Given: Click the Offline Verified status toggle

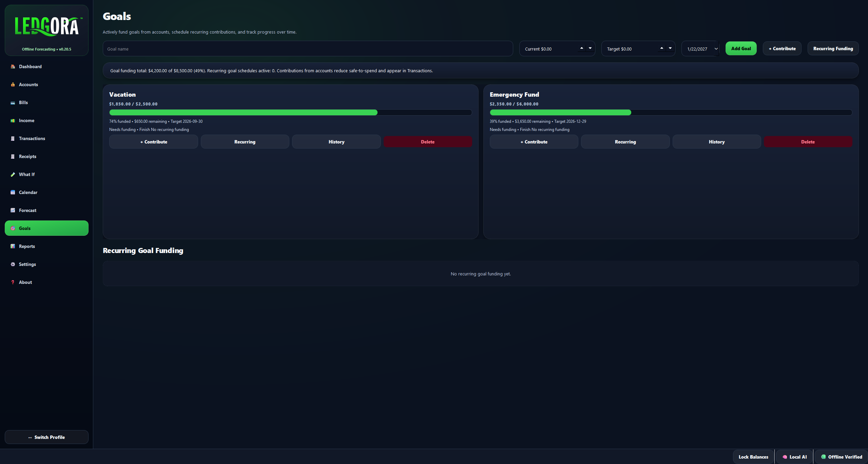Looking at the screenshot, I should [x=841, y=457].
